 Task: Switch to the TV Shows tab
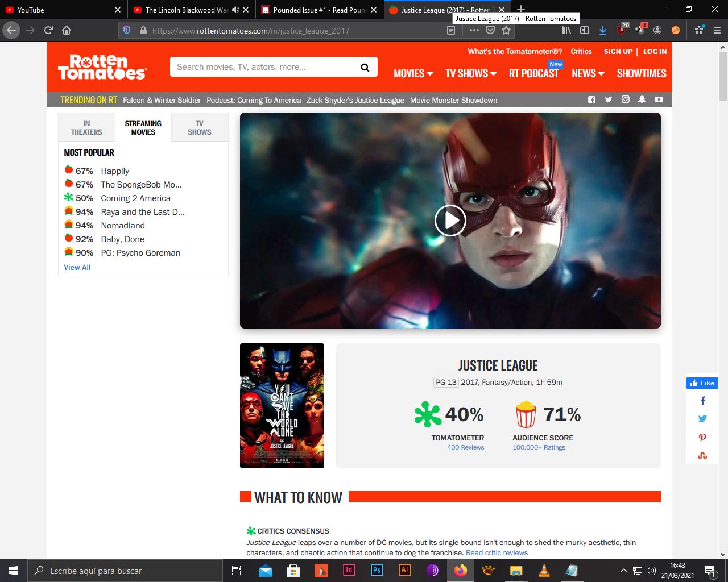pos(200,127)
